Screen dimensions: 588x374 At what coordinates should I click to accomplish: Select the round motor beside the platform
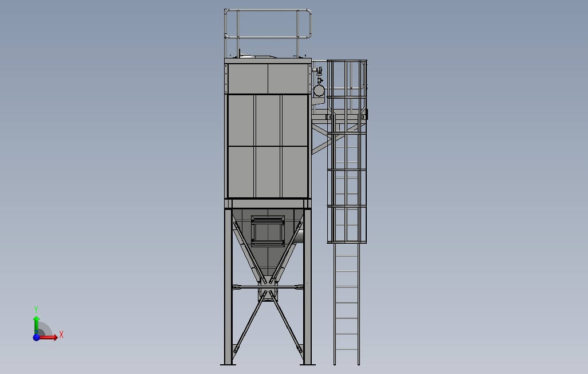[x=319, y=91]
